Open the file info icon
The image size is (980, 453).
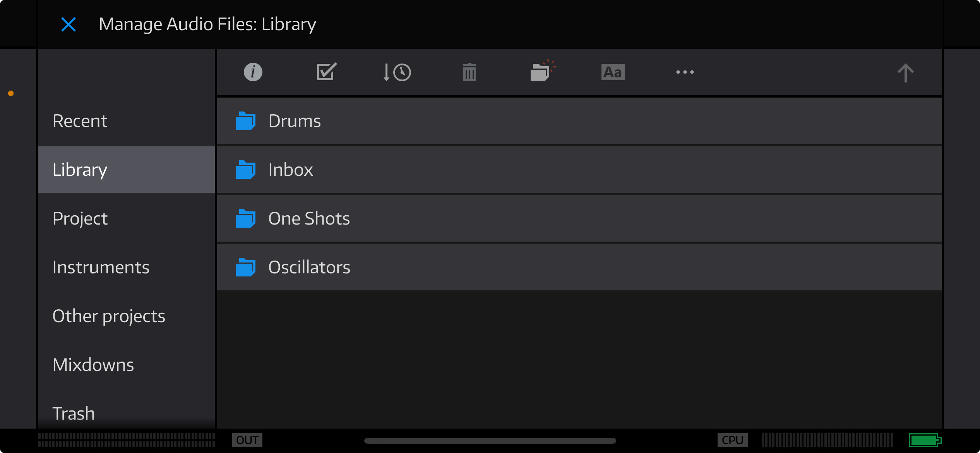[x=253, y=72]
